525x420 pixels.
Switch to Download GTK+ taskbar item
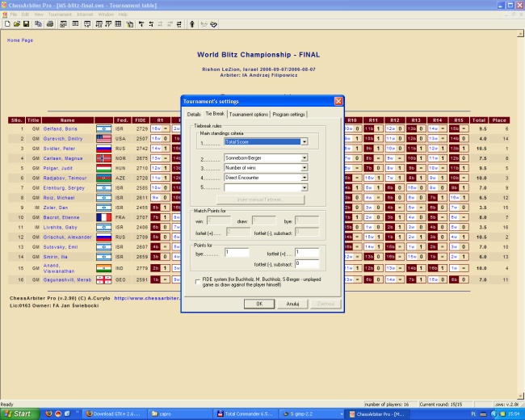pos(115,414)
